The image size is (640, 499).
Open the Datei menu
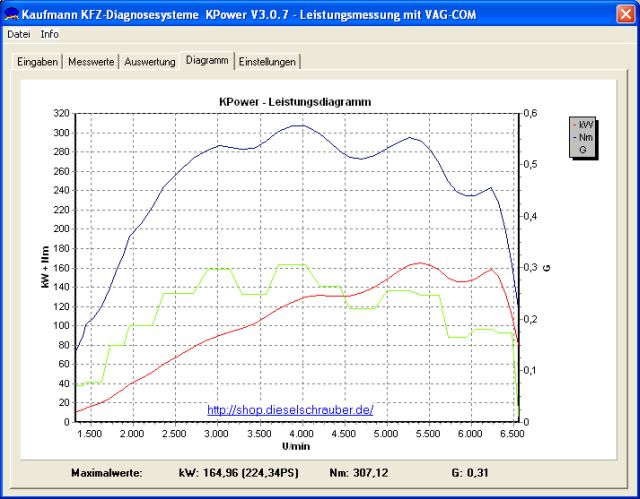click(19, 34)
